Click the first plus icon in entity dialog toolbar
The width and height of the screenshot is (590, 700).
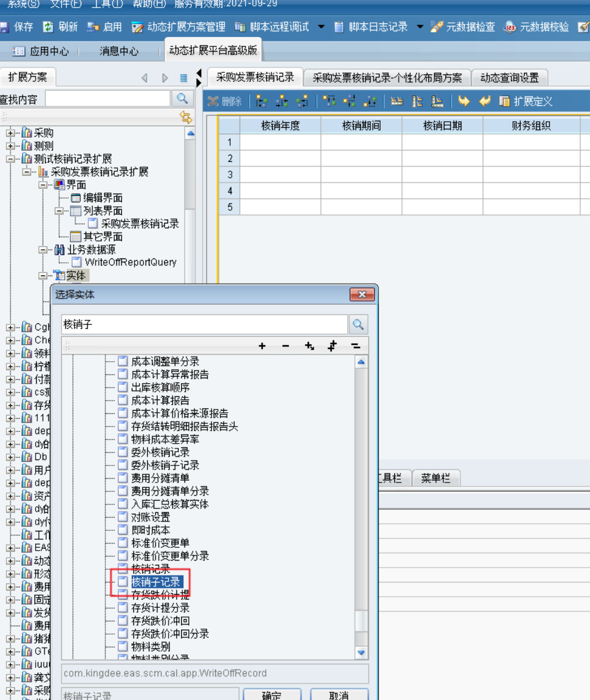coord(262,346)
